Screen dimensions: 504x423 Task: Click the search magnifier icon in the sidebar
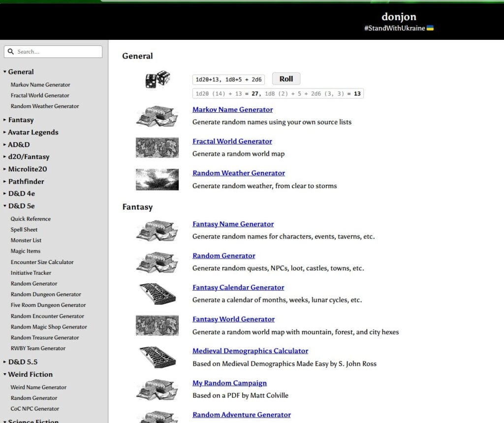[x=11, y=52]
